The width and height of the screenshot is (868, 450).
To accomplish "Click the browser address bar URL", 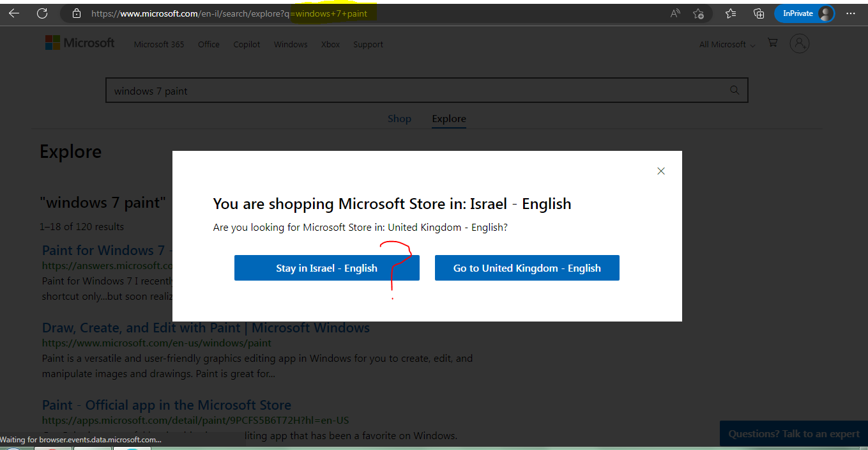I will pyautogui.click(x=229, y=13).
